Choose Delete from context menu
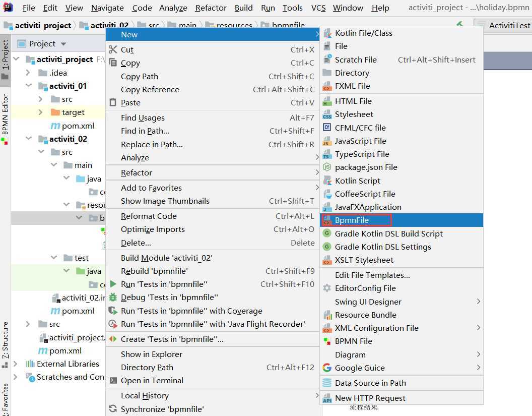This screenshot has width=532, height=416. click(x=213, y=243)
